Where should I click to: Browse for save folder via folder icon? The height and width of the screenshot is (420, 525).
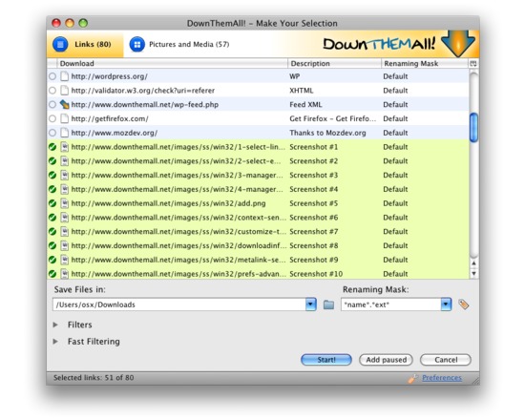(x=328, y=304)
